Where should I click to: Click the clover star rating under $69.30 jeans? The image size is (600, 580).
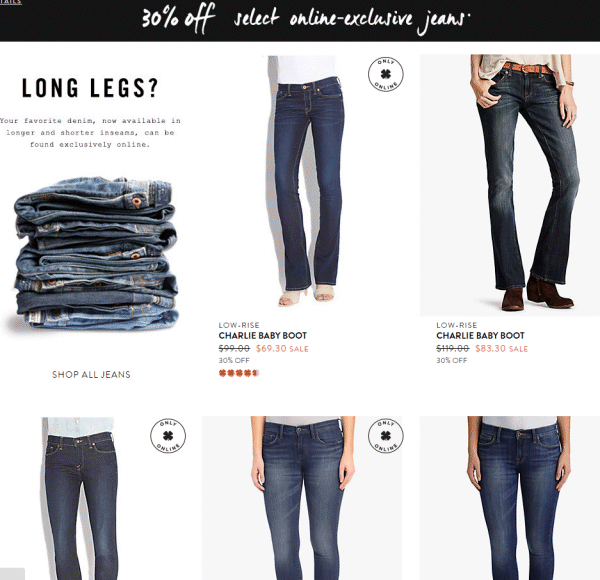(x=239, y=373)
